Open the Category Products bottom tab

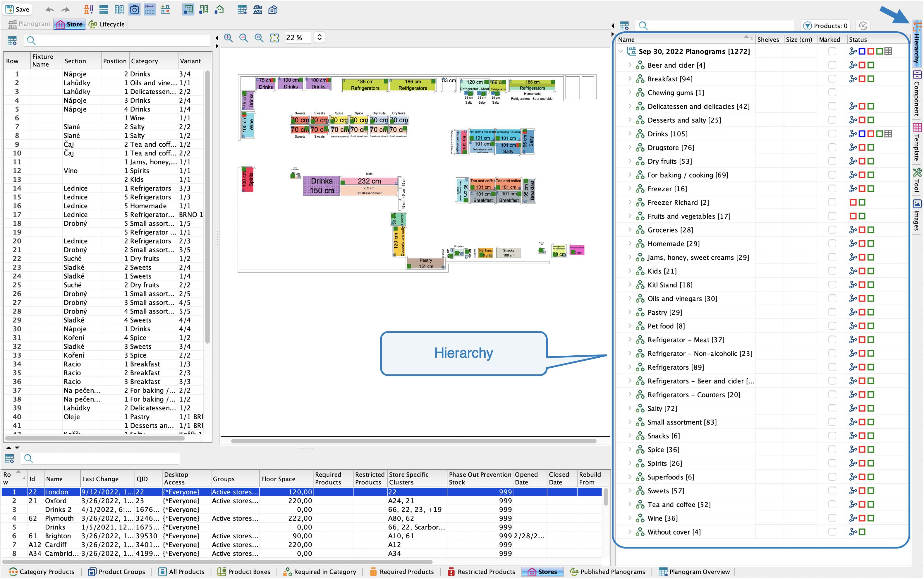click(x=41, y=572)
